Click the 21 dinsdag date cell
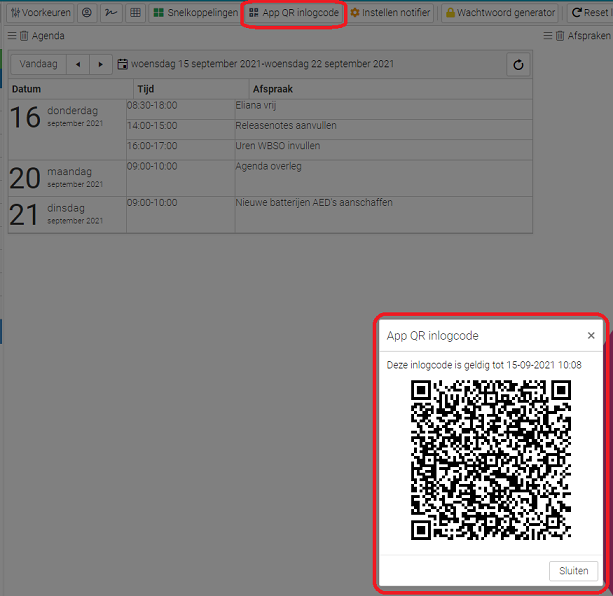Viewport: 613px width, 596px height. 67,215
